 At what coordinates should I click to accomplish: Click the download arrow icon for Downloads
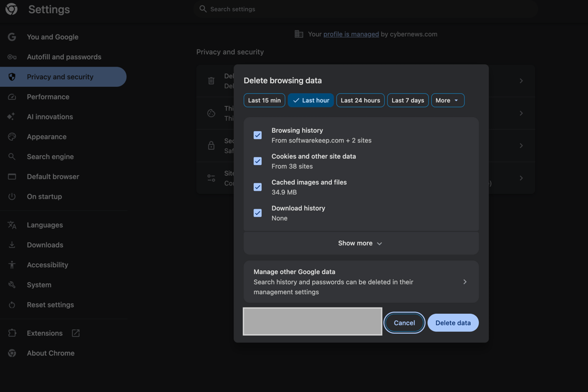pos(12,245)
